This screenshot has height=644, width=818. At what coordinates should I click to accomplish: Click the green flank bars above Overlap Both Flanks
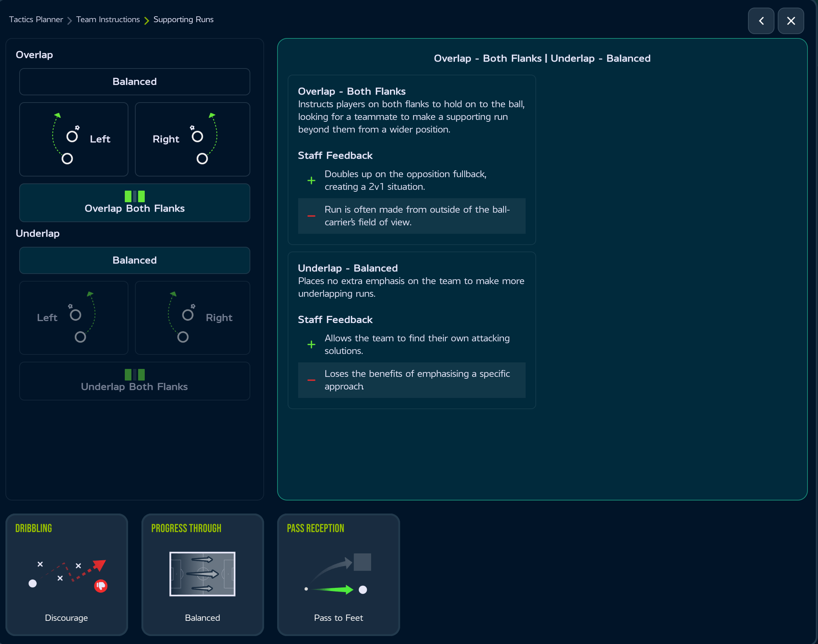click(135, 196)
